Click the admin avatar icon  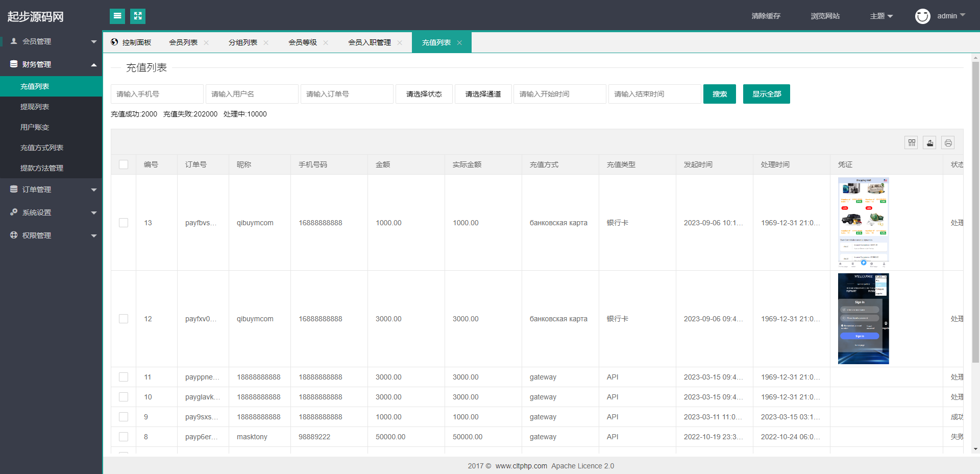[922, 16]
